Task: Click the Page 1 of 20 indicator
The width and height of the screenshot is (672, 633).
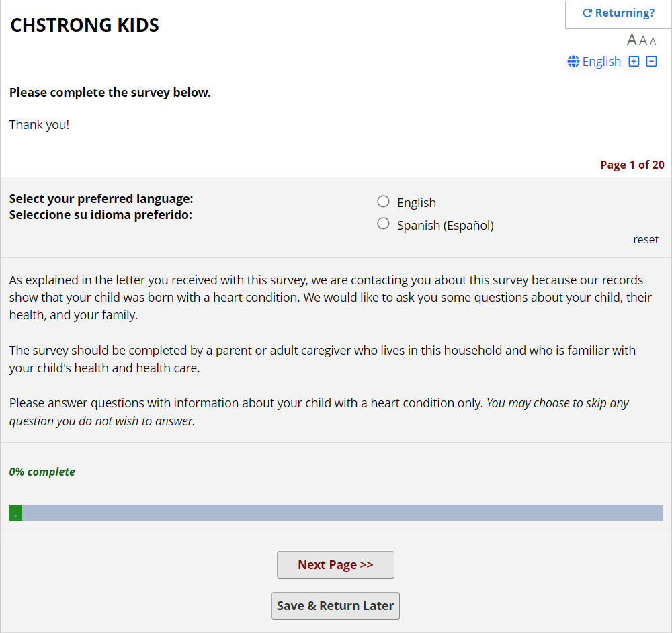Action: tap(632, 165)
